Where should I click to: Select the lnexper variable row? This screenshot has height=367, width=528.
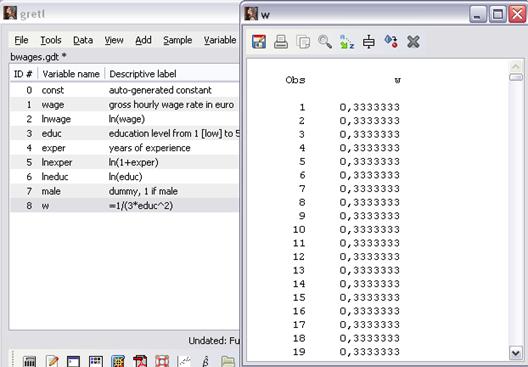click(x=124, y=162)
